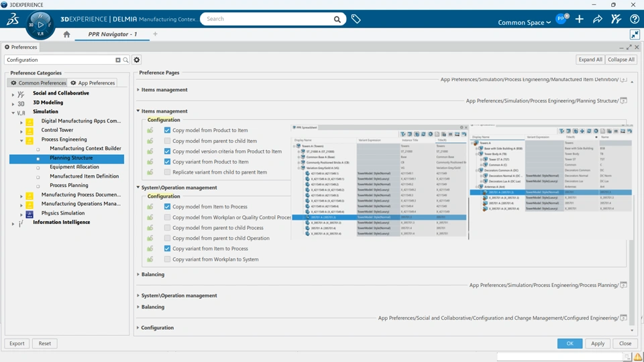Expand the Information Intelligence category

pos(13,224)
